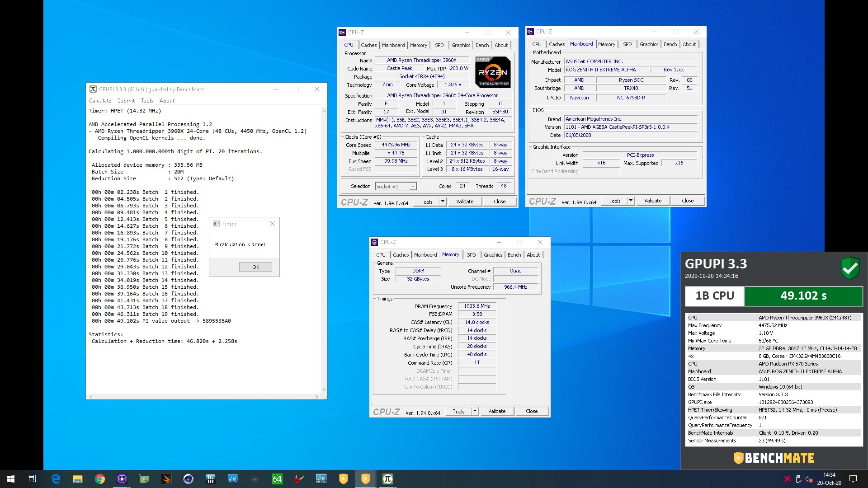868x488 pixels.
Task: Open Tools dropdown arrow in CPU-Z Memory window
Action: (x=475, y=411)
